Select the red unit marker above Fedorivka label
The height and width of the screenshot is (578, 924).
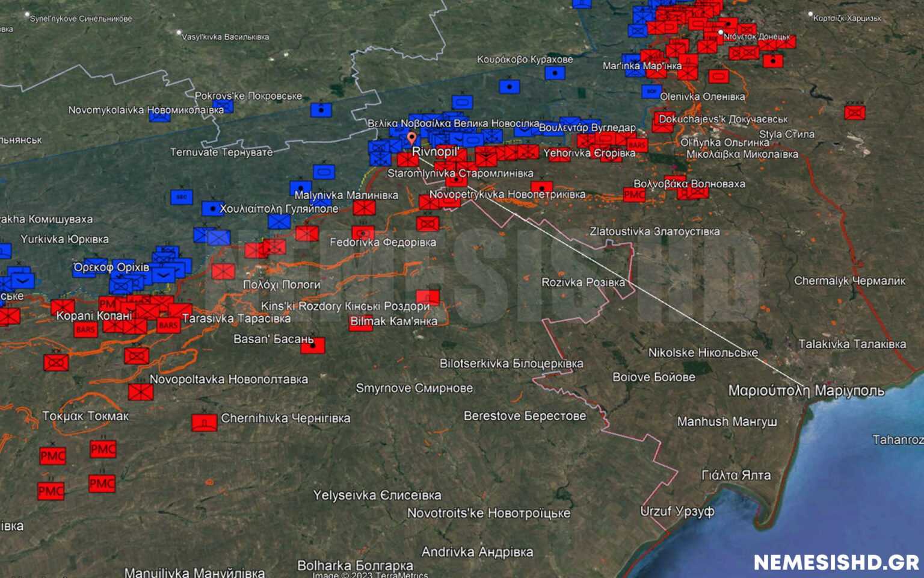[x=363, y=232]
